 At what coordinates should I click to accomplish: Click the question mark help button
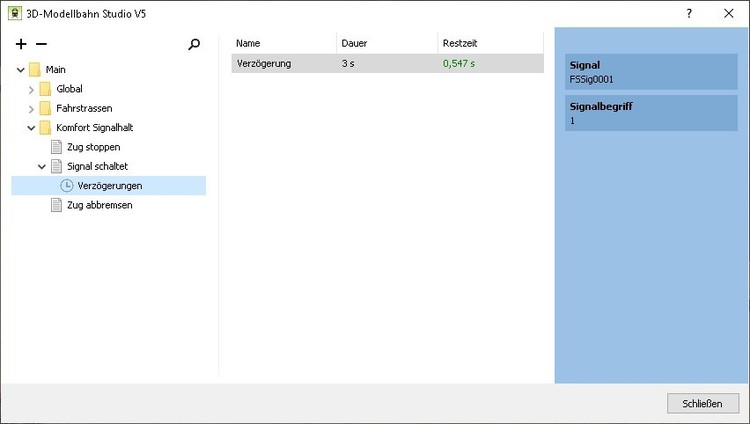pyautogui.click(x=689, y=13)
